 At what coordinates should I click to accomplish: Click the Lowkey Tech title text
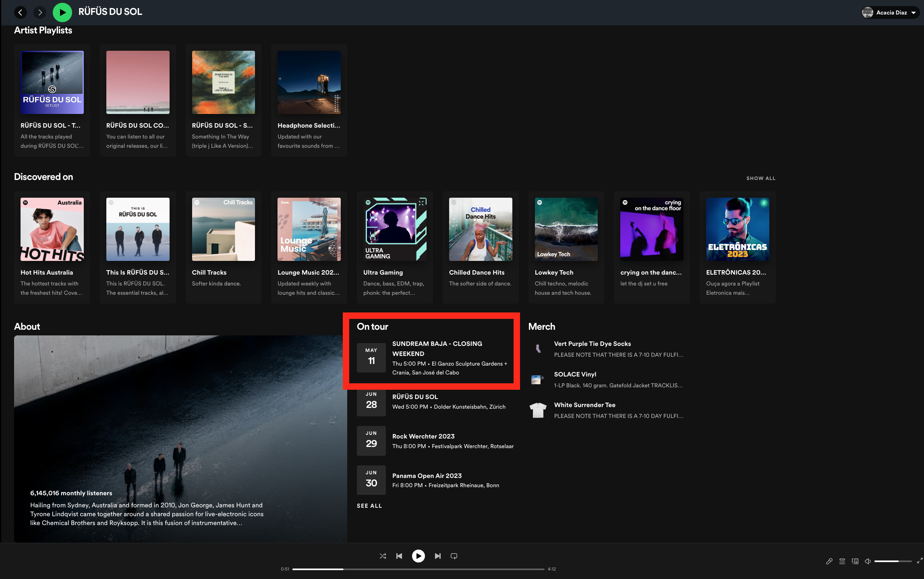point(554,273)
